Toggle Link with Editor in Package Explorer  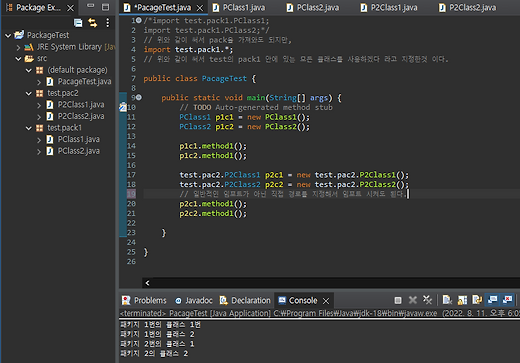point(92,23)
